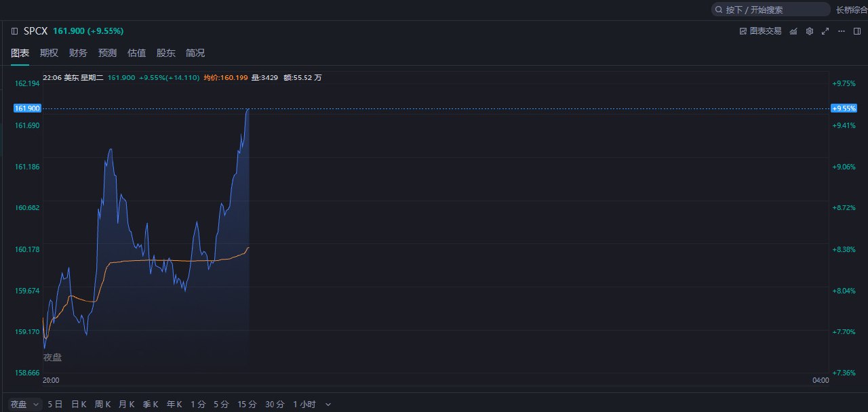
Task: Click the 均价:160.199 average price text
Action: click(x=226, y=77)
